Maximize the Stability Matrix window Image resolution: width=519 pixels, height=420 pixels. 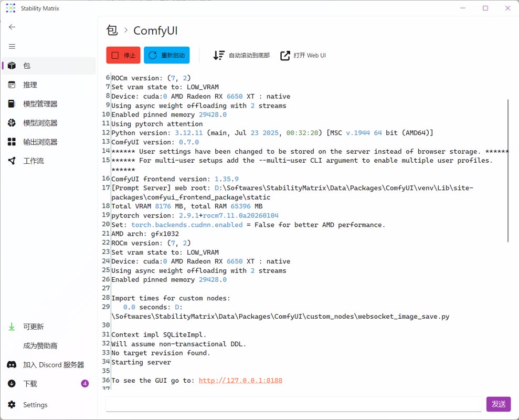click(x=485, y=8)
